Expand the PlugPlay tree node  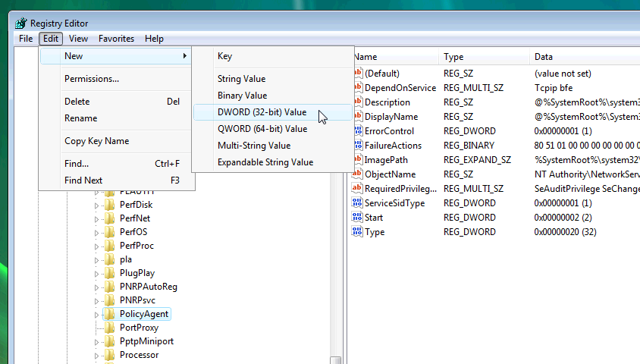[x=96, y=273]
